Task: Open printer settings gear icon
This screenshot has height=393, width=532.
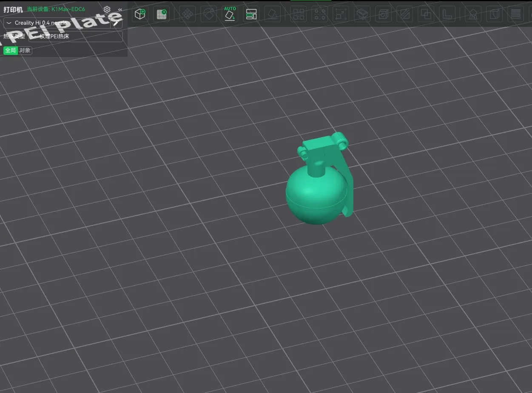Action: coord(107,9)
